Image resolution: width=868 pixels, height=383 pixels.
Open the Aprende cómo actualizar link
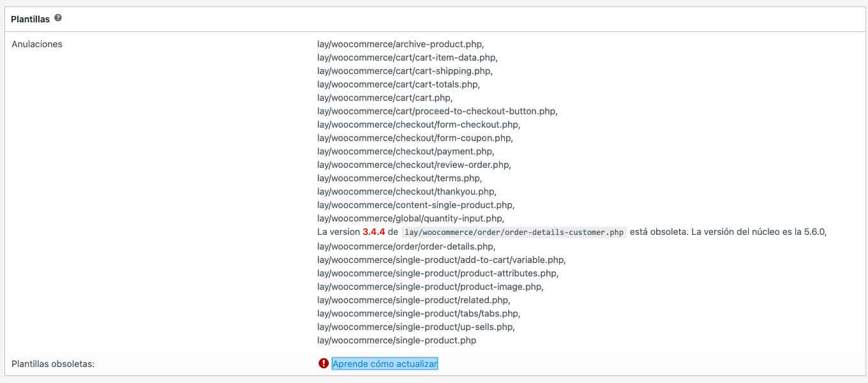[384, 363]
